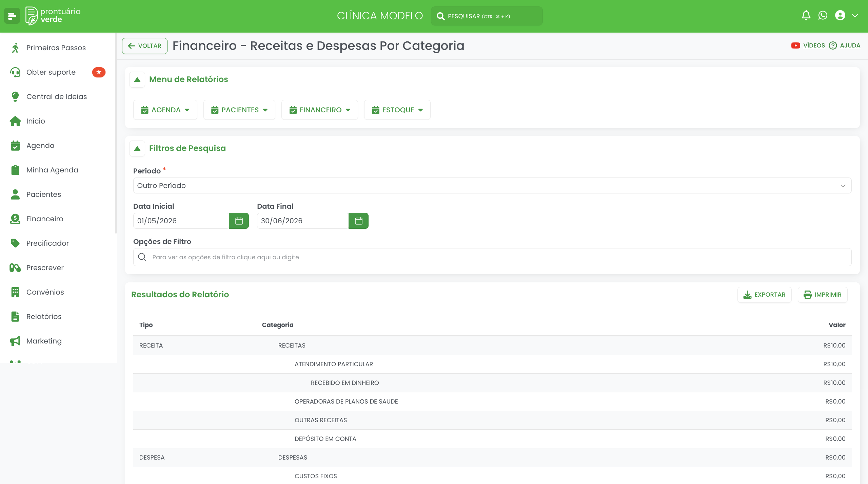Viewport: 868px width, 484px height.
Task: Open the Pacientes reports dropdown
Action: (239, 110)
